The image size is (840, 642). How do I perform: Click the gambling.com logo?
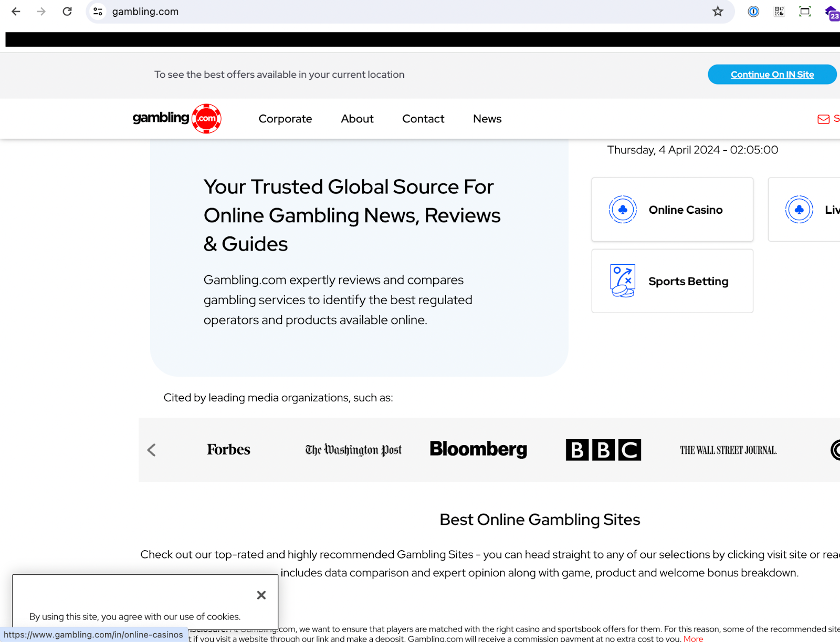(177, 119)
